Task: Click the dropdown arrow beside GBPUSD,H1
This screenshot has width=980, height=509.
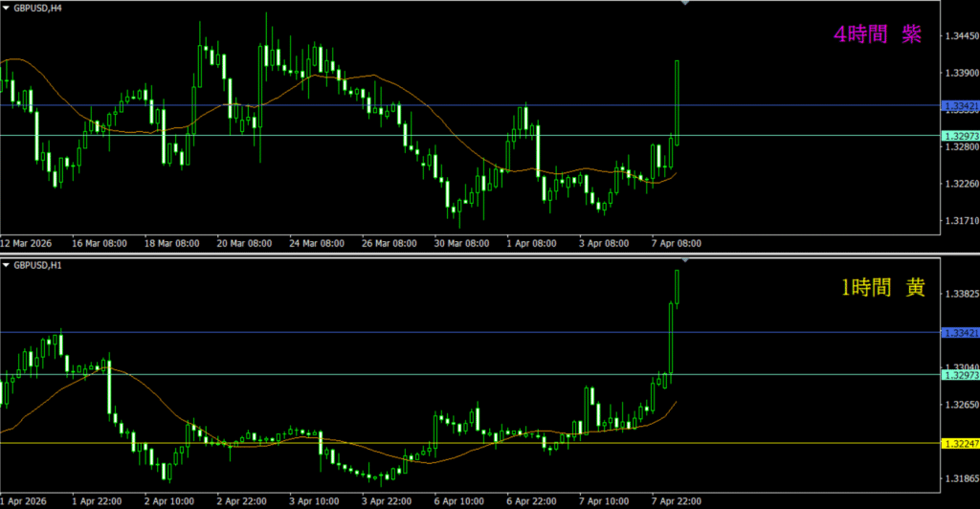Action: click(7, 264)
